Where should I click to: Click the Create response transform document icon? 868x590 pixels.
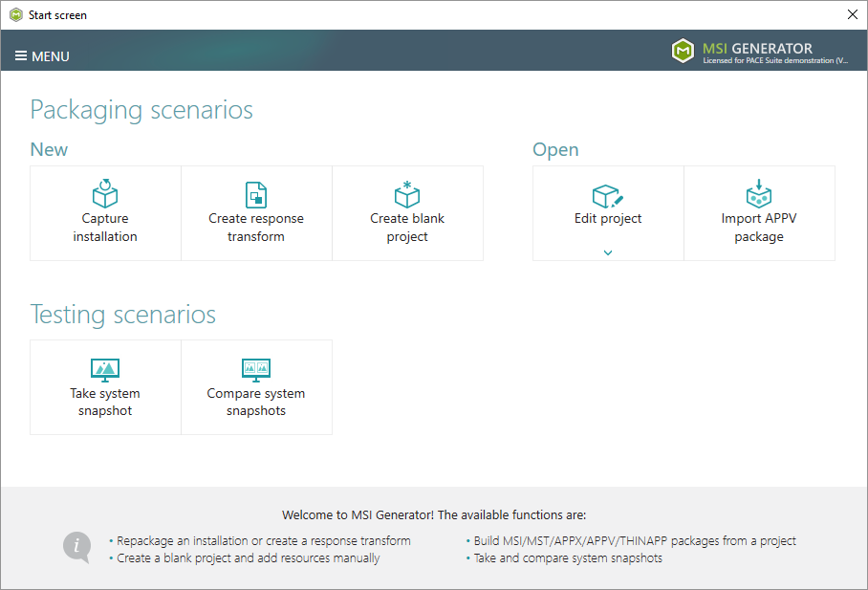coord(256,194)
